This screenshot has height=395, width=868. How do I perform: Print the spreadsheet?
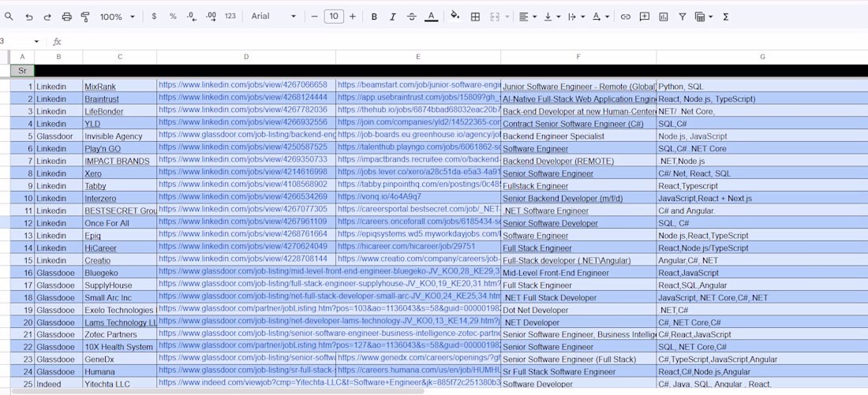coord(66,17)
